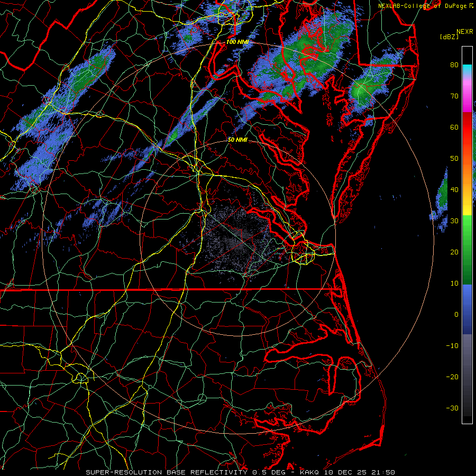Click the 60 dBZ scale label
This screenshot has height=476, width=476.
[454, 127]
